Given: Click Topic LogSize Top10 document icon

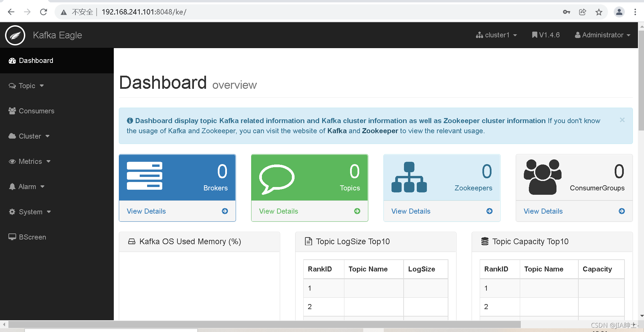Looking at the screenshot, I should [x=308, y=242].
